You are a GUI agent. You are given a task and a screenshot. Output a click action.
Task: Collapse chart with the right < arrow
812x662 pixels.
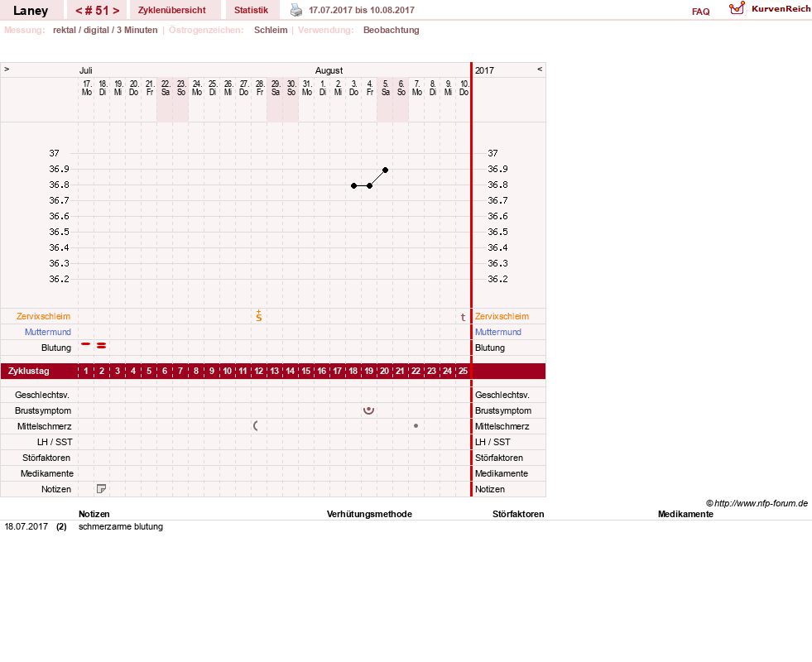(540, 69)
